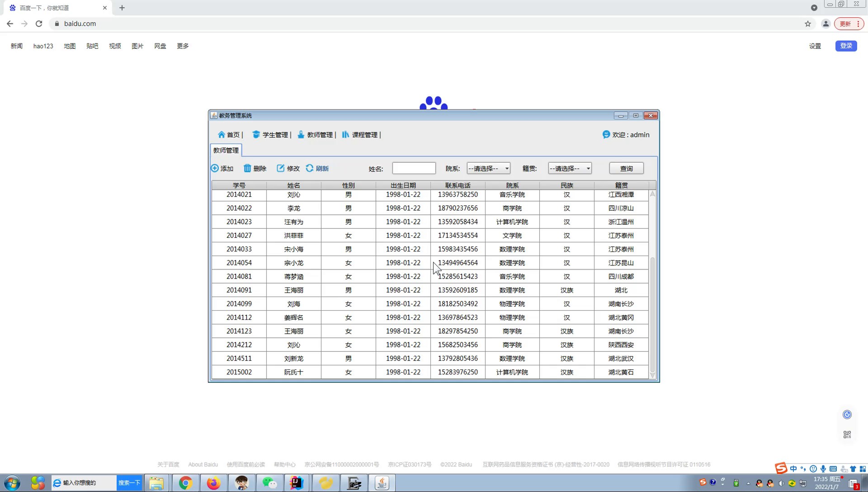This screenshot has width=868, height=492.
Task: Launch Firefox from the taskbar
Action: tap(213, 483)
